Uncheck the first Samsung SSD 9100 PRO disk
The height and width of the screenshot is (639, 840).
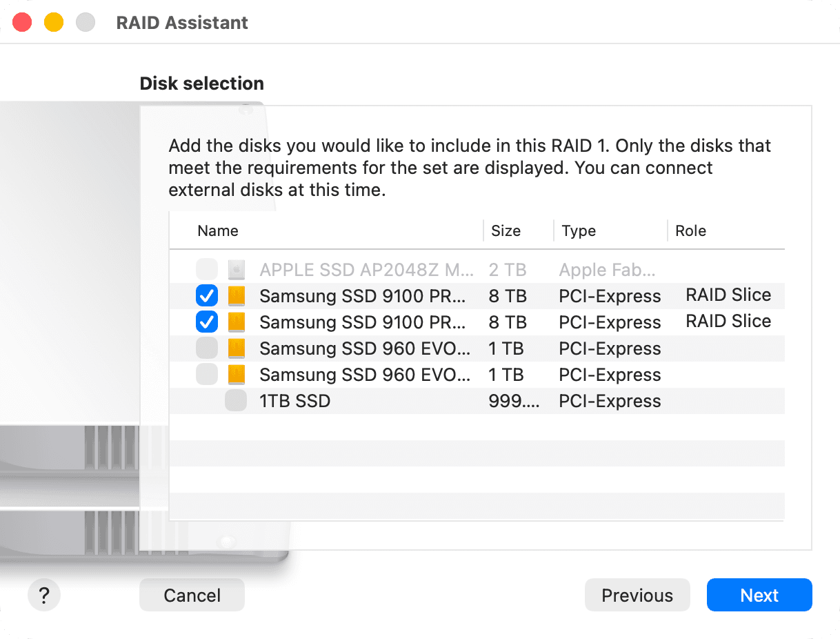coord(207,295)
